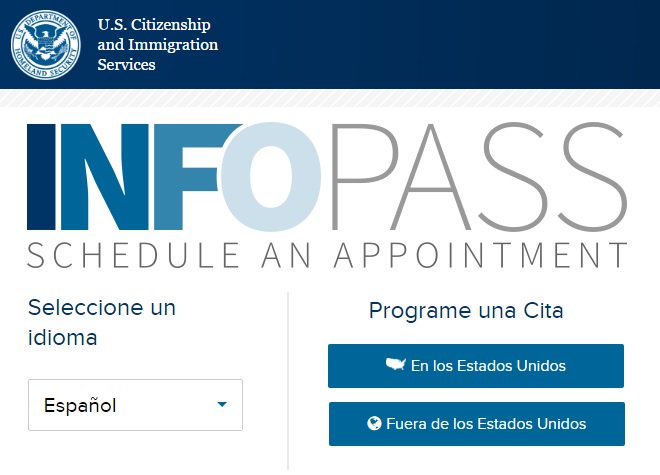
Task: Select the En los Estados Unidos button
Action: [476, 366]
